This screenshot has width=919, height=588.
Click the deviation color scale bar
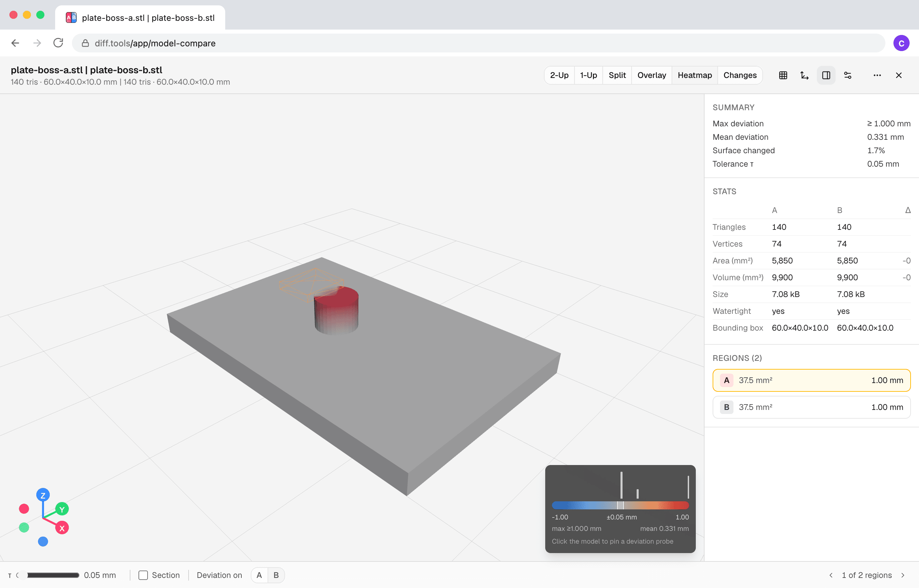click(x=620, y=506)
